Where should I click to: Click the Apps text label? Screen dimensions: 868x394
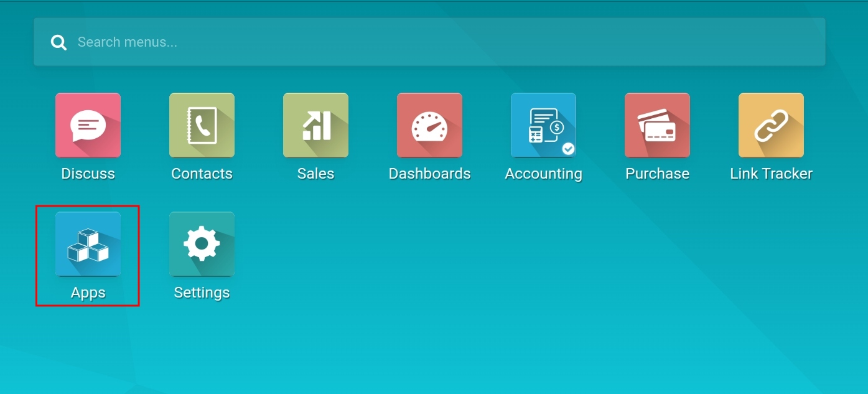click(88, 293)
